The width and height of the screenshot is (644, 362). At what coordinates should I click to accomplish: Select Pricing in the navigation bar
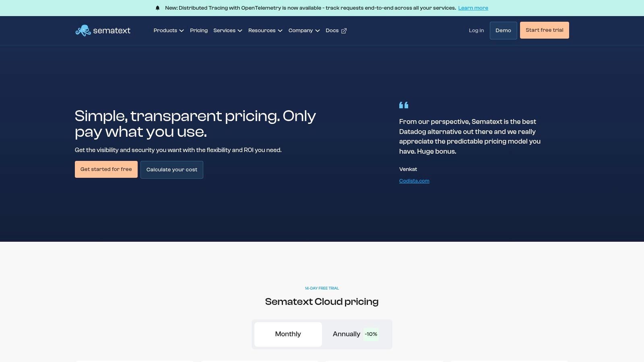(x=198, y=30)
